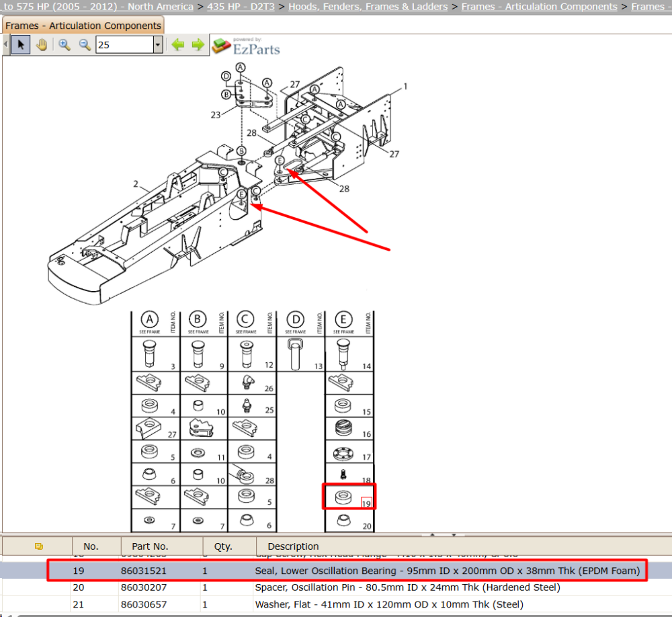Click callout number 2 on front frame
The image size is (672, 617).
coord(136,184)
